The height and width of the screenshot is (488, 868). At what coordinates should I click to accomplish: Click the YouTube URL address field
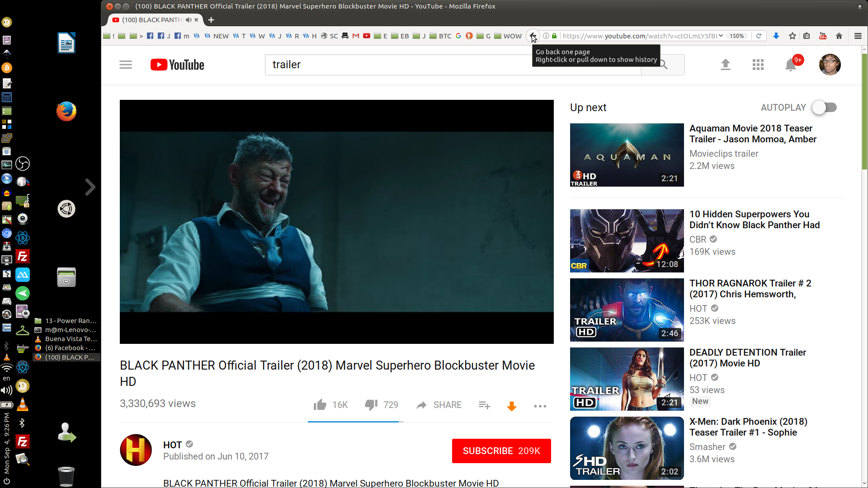point(639,36)
